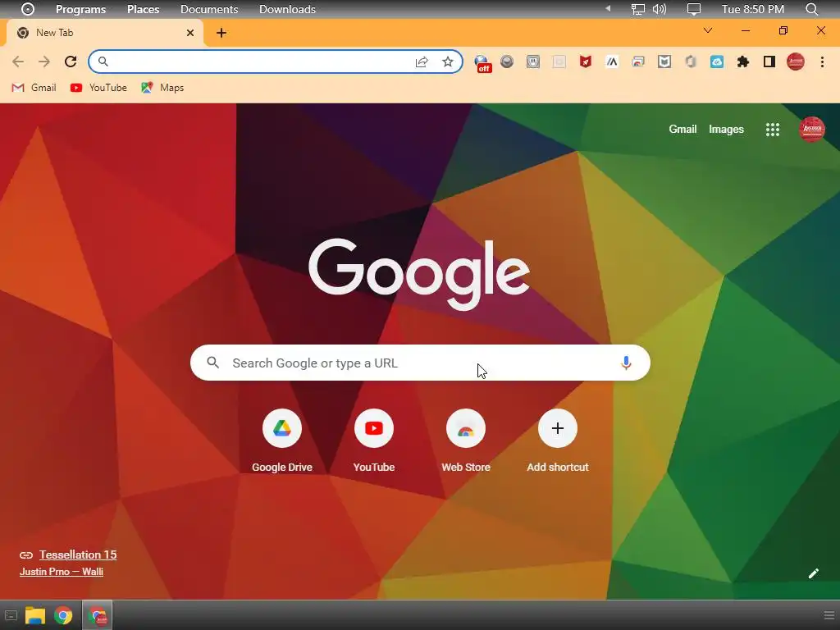Open the Chrome three-dot menu
Screen dimensions: 840x630
822,62
